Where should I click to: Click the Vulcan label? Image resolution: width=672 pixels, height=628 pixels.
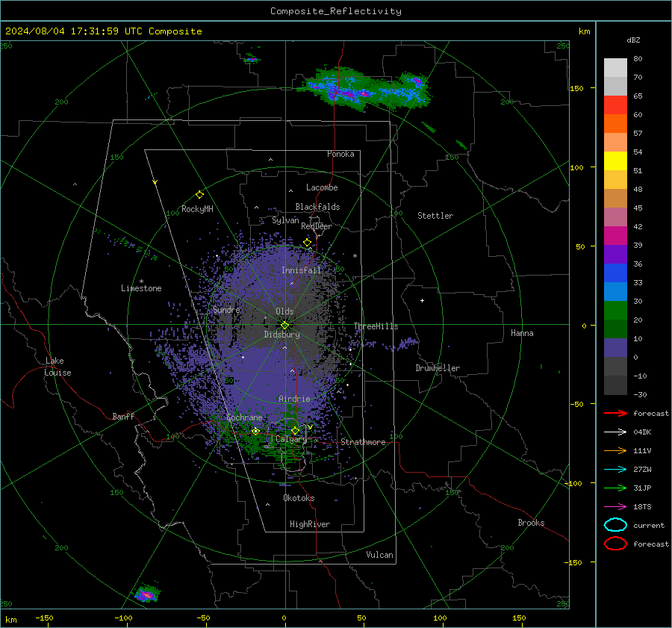pos(379,555)
